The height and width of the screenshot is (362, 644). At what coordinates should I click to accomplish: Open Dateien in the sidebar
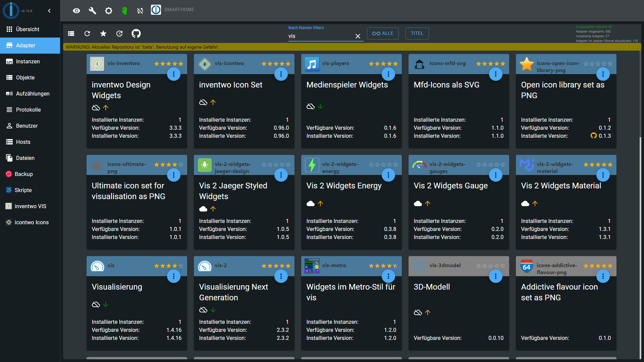[x=30, y=158]
